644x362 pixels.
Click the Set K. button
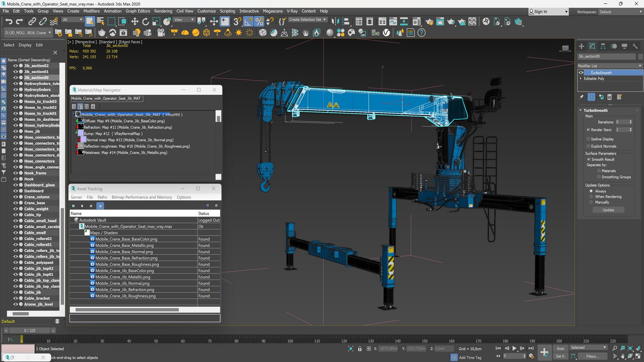pos(560,356)
